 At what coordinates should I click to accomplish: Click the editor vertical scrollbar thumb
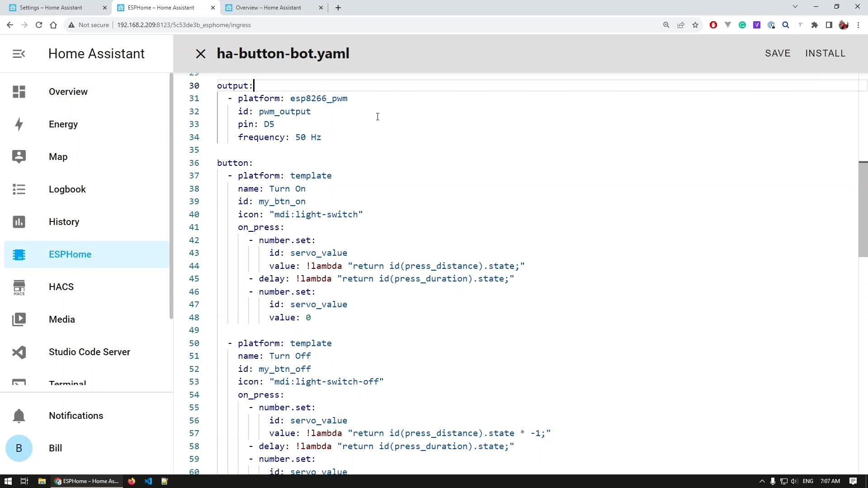tap(863, 209)
